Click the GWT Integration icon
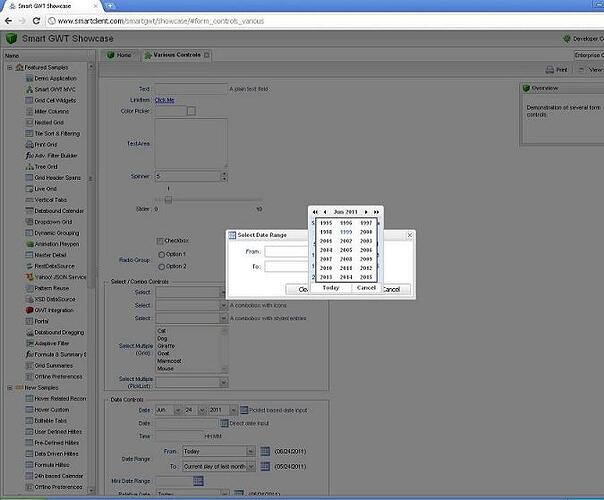This screenshot has height=500, width=604. tap(29, 310)
